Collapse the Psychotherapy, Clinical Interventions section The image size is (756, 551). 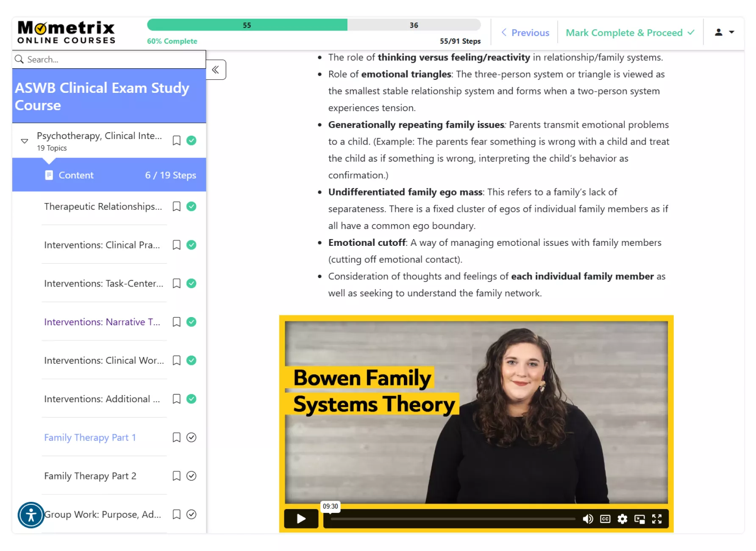pos(25,141)
